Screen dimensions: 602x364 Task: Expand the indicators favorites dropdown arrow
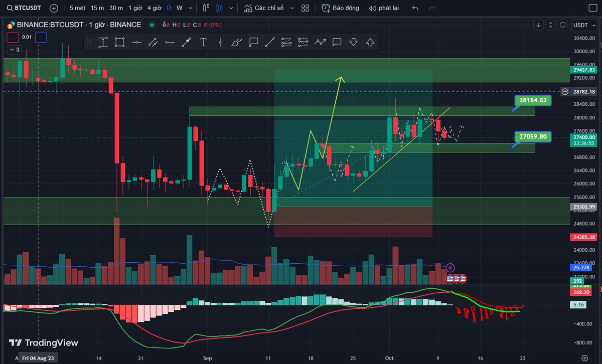291,8
